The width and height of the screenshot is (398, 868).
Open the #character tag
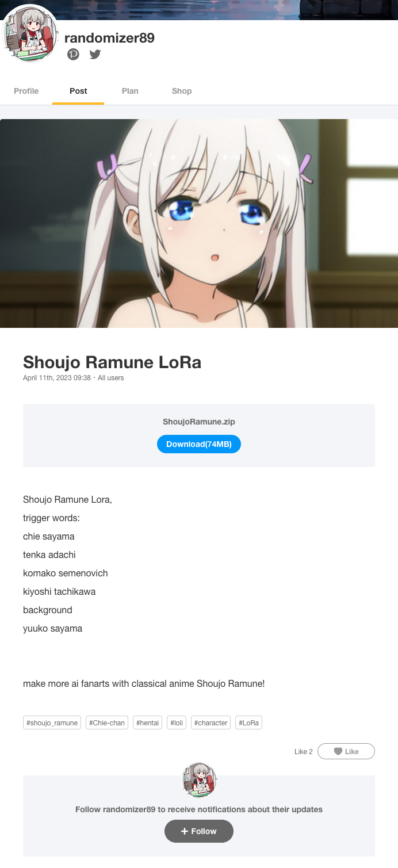pos(211,722)
